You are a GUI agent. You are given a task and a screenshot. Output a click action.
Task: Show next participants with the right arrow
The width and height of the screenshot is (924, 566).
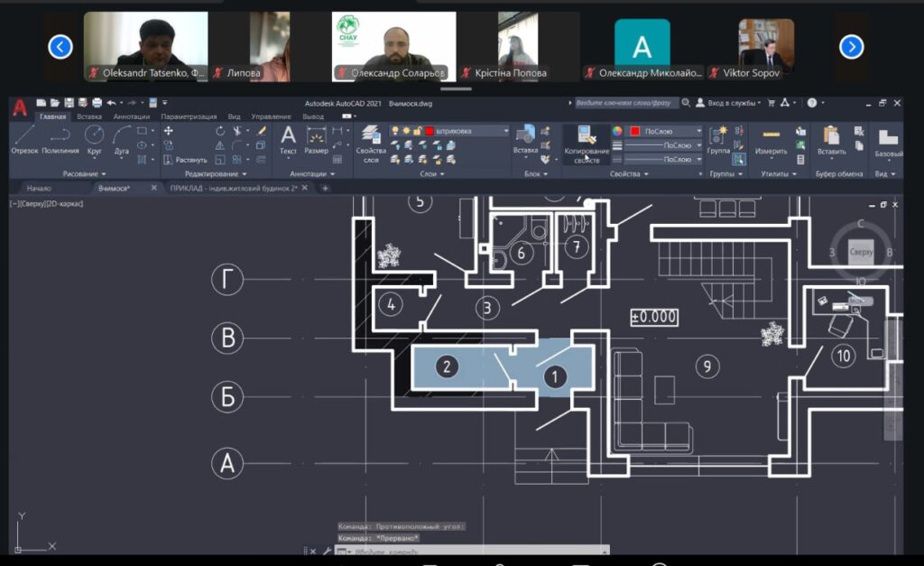[851, 47]
